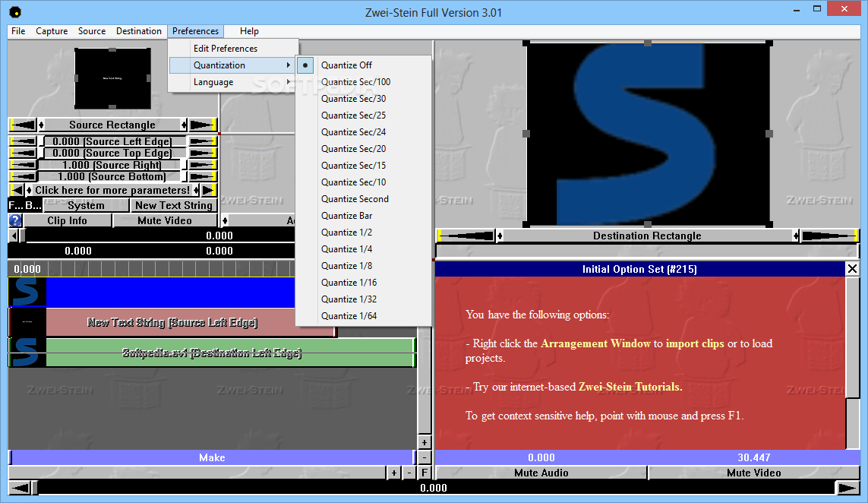Expand the Language submenu
Image resolution: width=868 pixels, height=503 pixels.
[x=232, y=82]
